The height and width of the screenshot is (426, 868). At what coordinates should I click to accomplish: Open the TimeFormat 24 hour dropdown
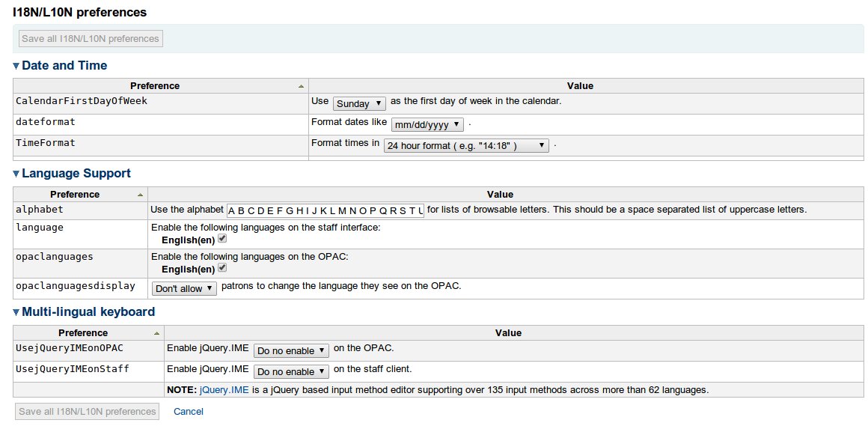pyautogui.click(x=466, y=146)
